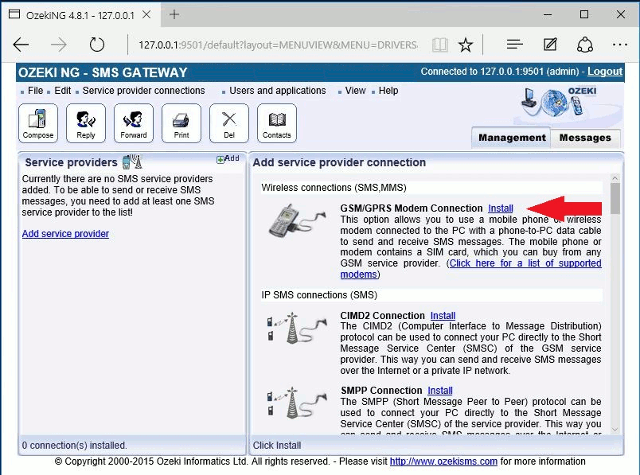Click the CIMD2 connection tower image
Viewport: 640px width, 475px height.
click(297, 328)
